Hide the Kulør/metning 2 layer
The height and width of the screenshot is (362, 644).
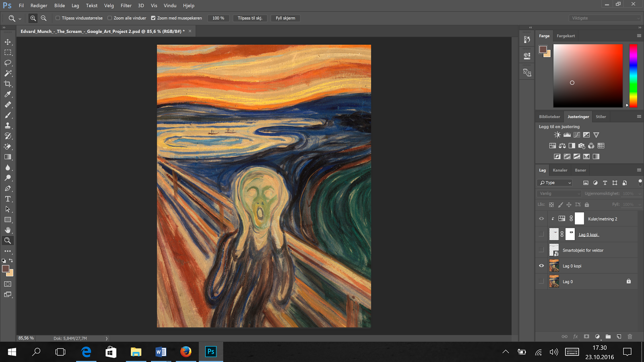pos(541,219)
